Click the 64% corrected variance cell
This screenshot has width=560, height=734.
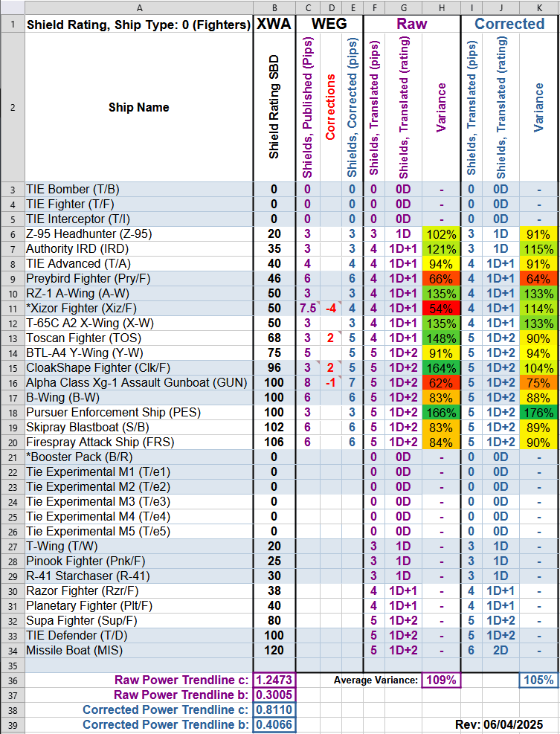point(539,279)
